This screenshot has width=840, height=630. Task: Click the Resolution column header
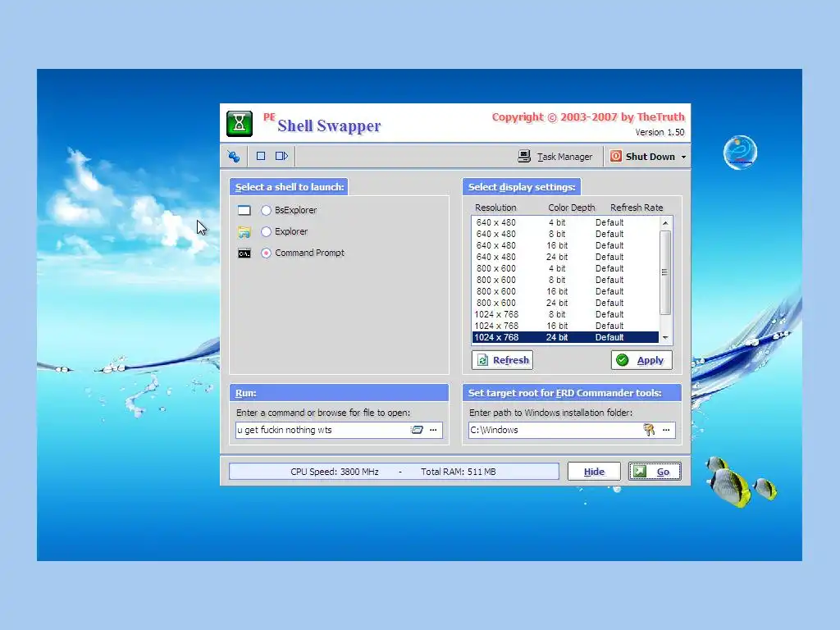(x=495, y=208)
